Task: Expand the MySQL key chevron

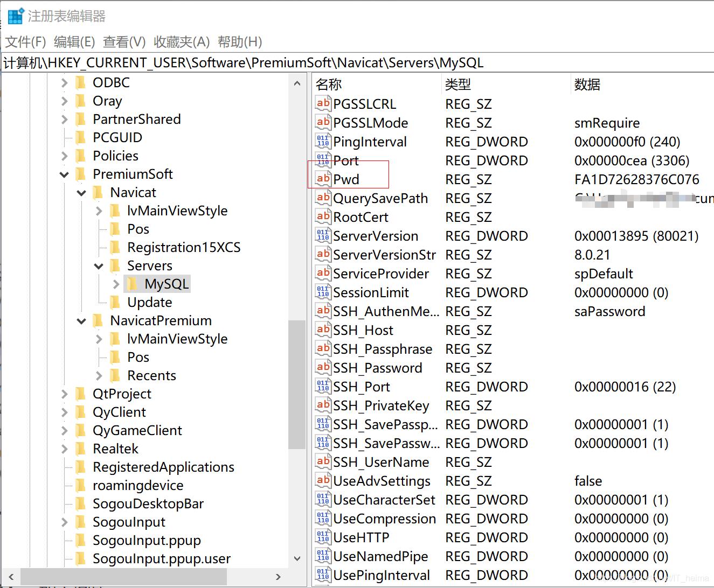Action: click(116, 284)
